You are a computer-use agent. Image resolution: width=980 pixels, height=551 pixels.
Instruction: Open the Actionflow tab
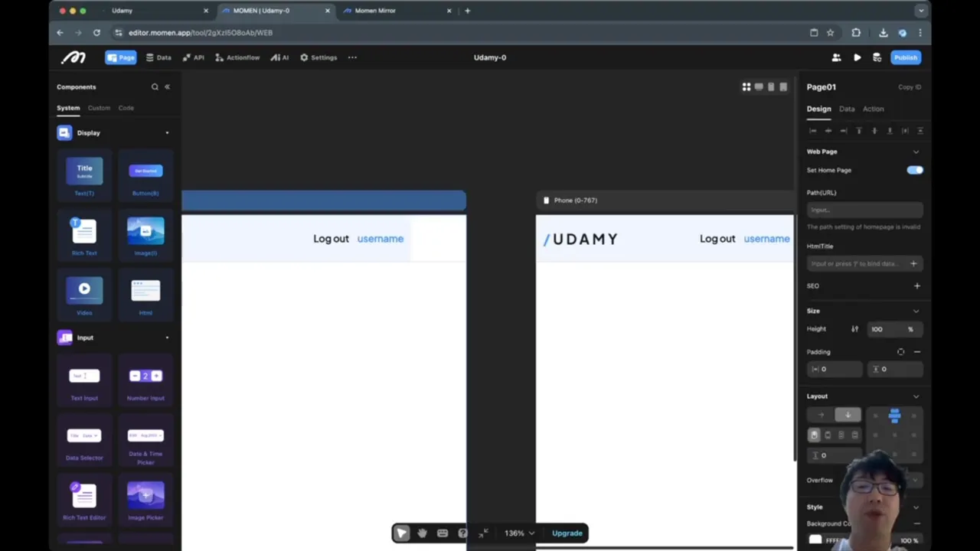[x=237, y=57]
